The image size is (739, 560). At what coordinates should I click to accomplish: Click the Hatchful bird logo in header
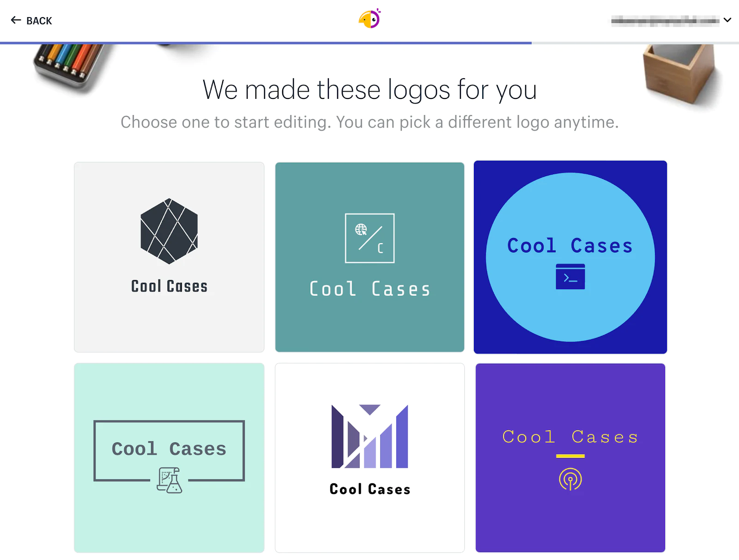tap(369, 19)
